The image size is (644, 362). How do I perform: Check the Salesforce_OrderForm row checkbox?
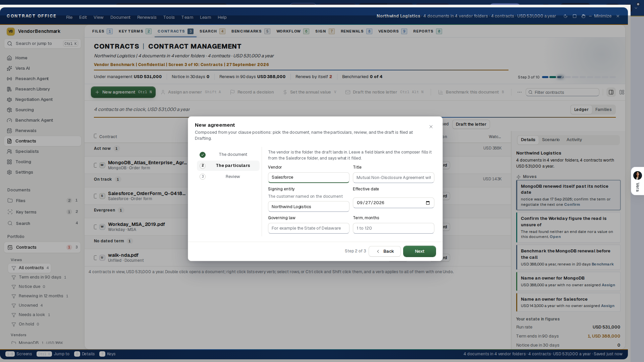tap(95, 196)
